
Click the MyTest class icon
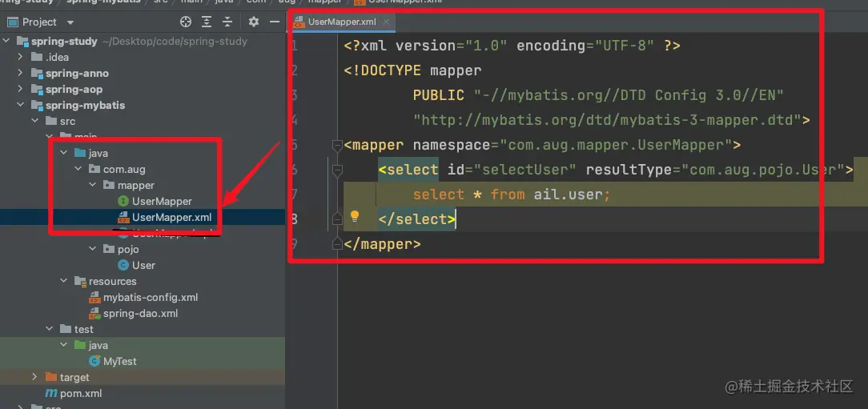coord(94,362)
